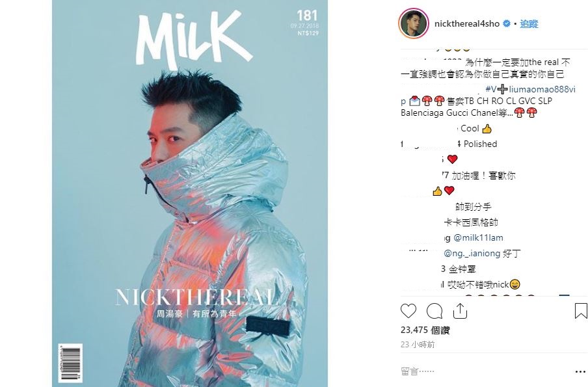Open the @ng._.ianiong mention link
Viewport: 588px width, 387px height.
[472, 254]
